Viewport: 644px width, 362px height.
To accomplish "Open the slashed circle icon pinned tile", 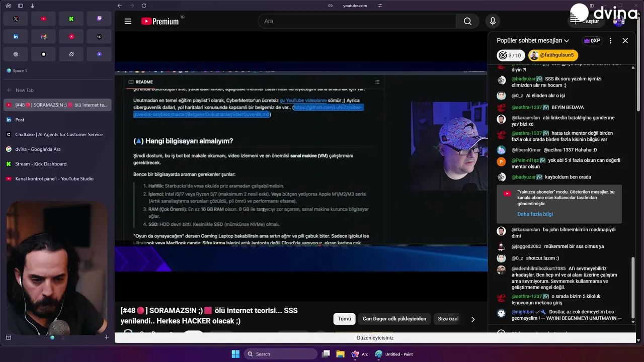I will tap(71, 54).
